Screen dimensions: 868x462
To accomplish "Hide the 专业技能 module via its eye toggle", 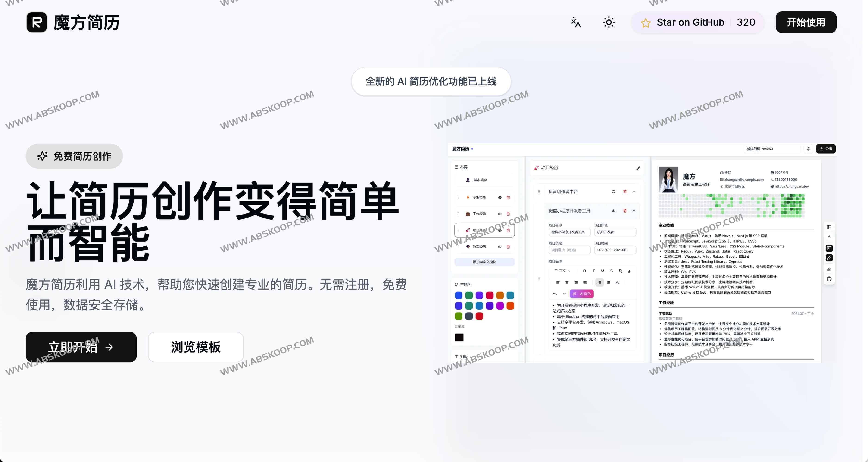I will click(x=500, y=198).
